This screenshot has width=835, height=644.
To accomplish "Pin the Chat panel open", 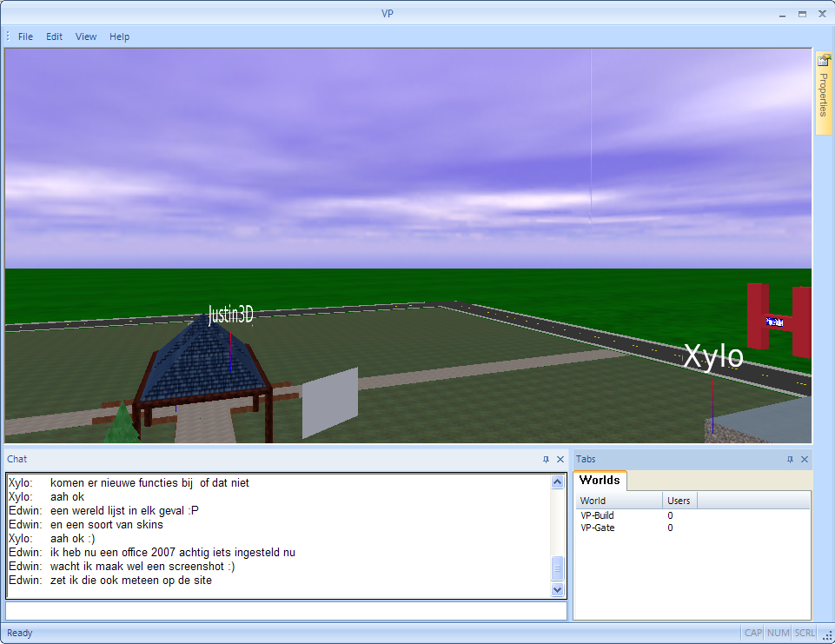I will tap(546, 459).
